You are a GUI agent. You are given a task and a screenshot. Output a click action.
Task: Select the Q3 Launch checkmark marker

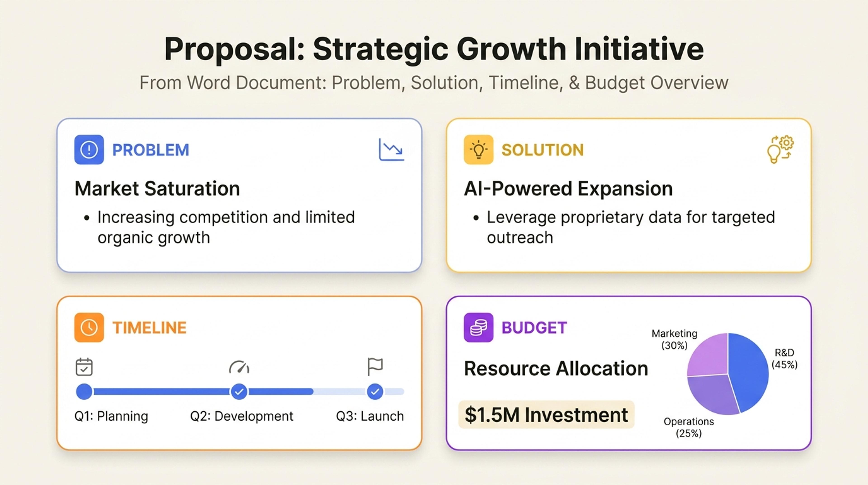click(375, 392)
